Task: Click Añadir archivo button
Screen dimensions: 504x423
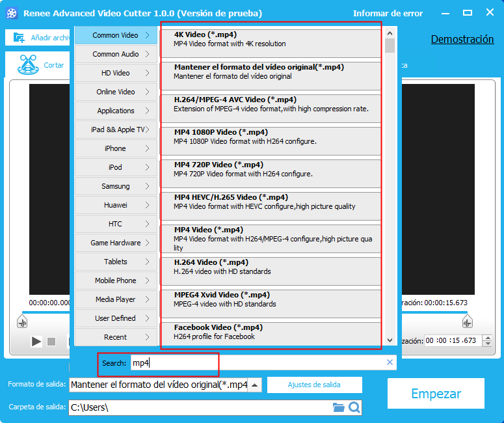Action: (x=37, y=38)
